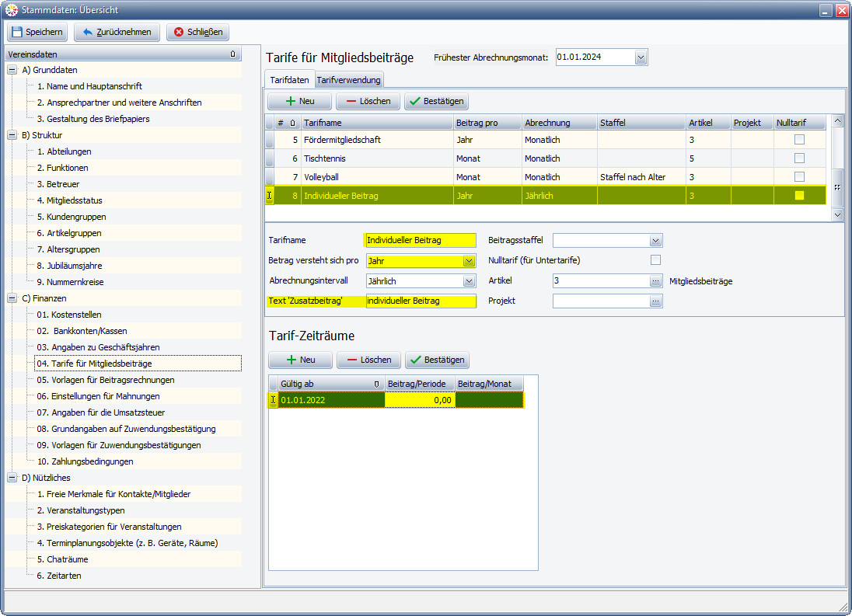852x616 pixels.
Task: Open Betrag versteht sich pro dropdown
Action: [x=469, y=261]
